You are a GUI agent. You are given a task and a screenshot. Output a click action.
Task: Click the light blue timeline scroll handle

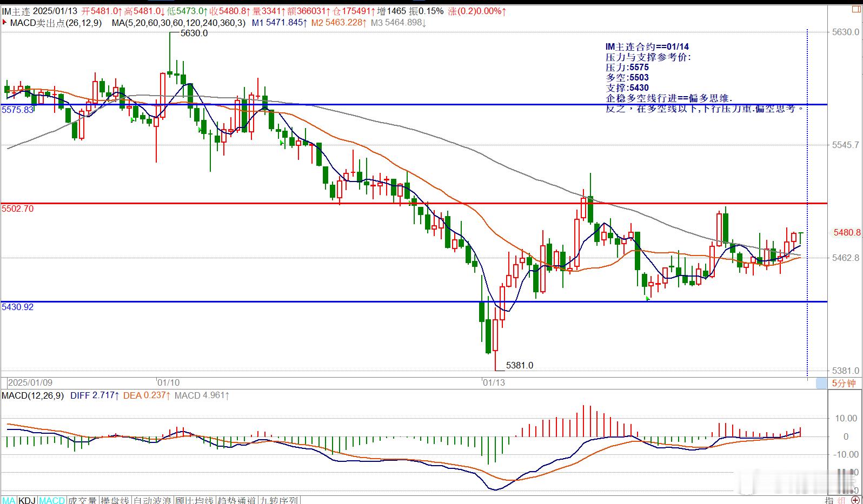pyautogui.click(x=821, y=383)
